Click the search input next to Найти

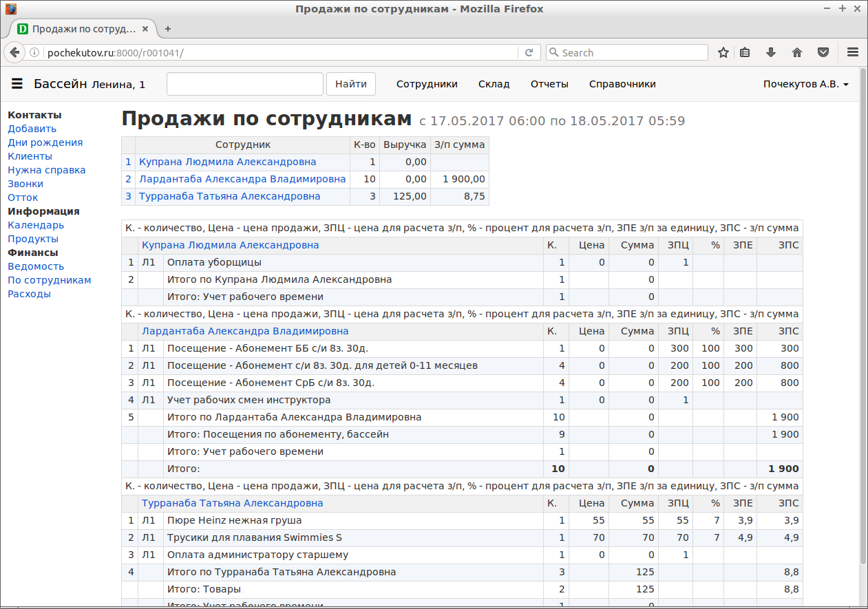coord(245,84)
